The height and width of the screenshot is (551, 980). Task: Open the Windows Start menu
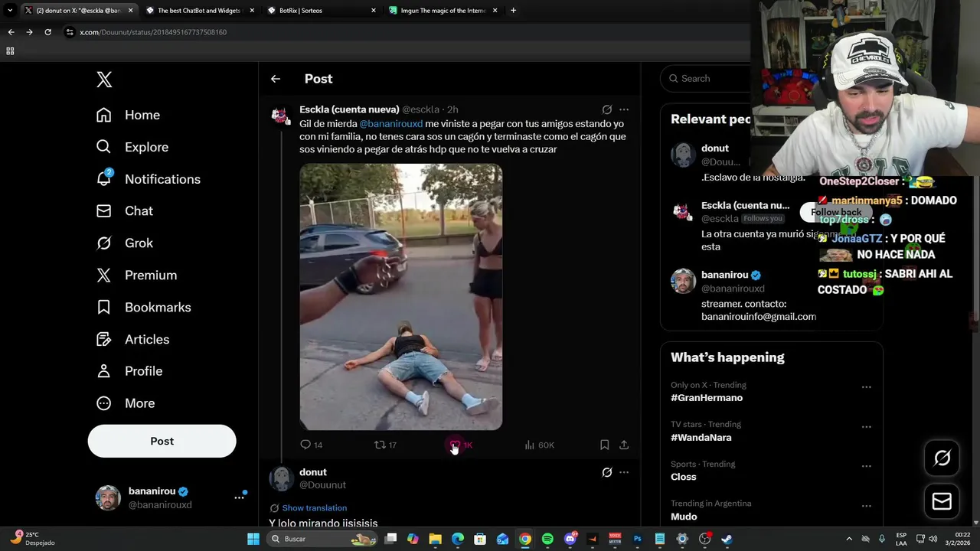click(x=253, y=539)
